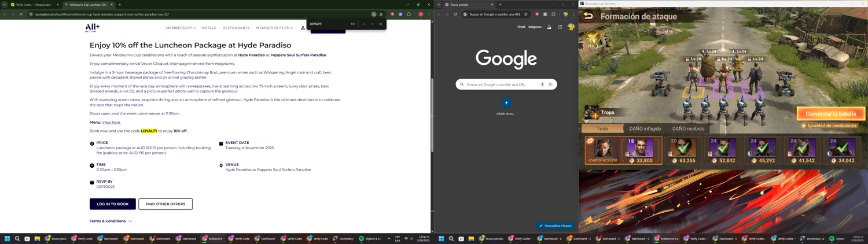
Task: Click Personalizar Chrome button
Action: pos(556,225)
